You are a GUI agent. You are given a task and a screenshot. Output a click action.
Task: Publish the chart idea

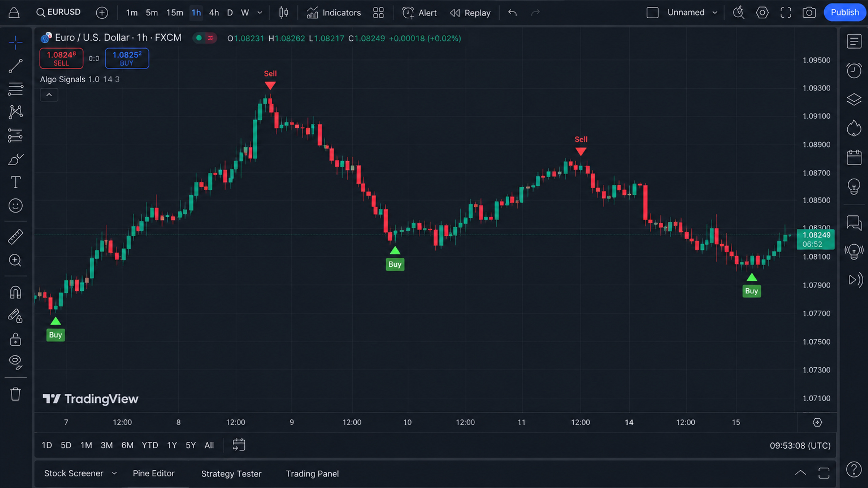(x=845, y=12)
